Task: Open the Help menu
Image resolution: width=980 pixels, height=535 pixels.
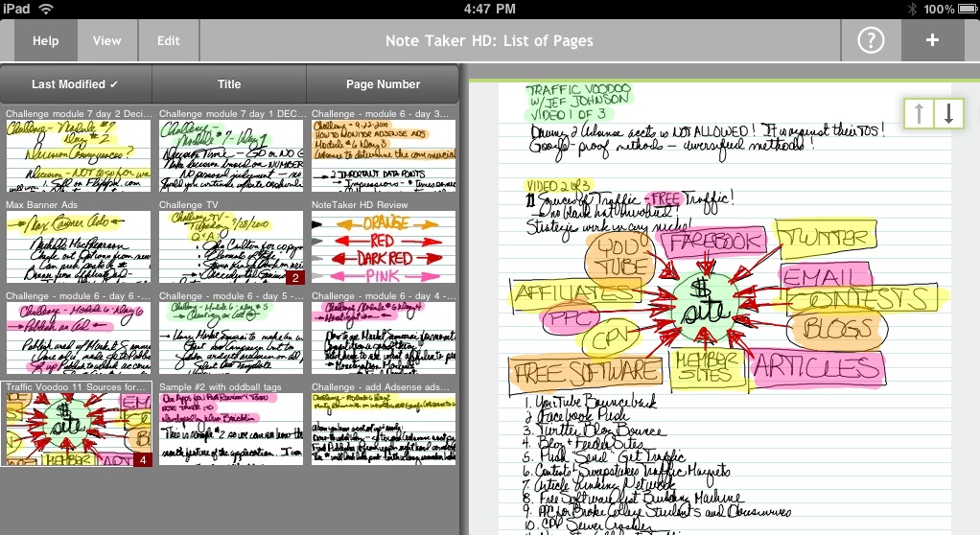Action: [x=45, y=41]
